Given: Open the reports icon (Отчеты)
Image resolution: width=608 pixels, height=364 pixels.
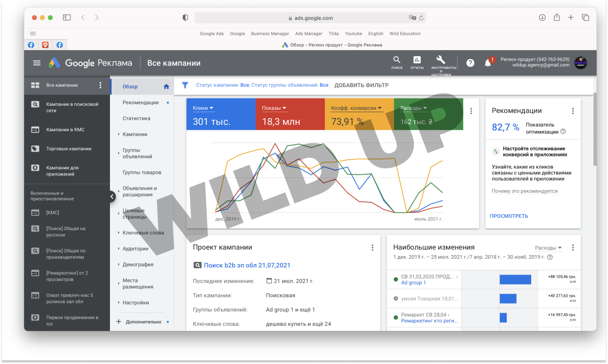Looking at the screenshot, I should 417,63.
